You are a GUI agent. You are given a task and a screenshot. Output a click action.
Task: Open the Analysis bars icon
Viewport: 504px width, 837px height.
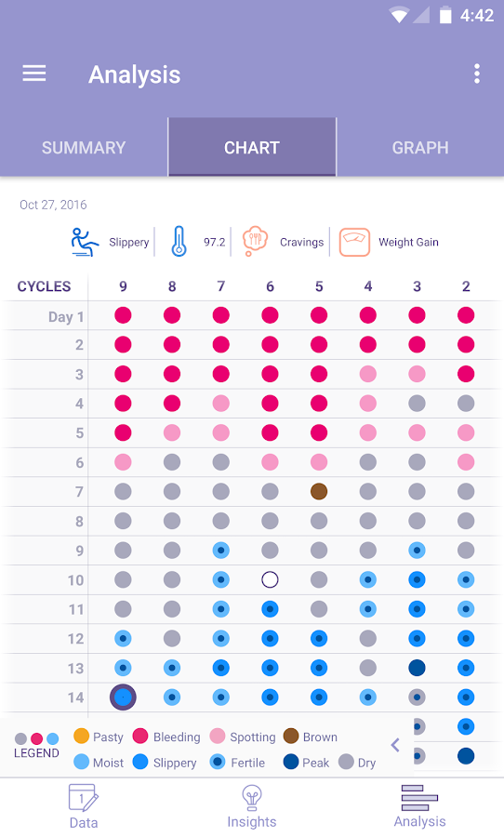[x=419, y=798]
